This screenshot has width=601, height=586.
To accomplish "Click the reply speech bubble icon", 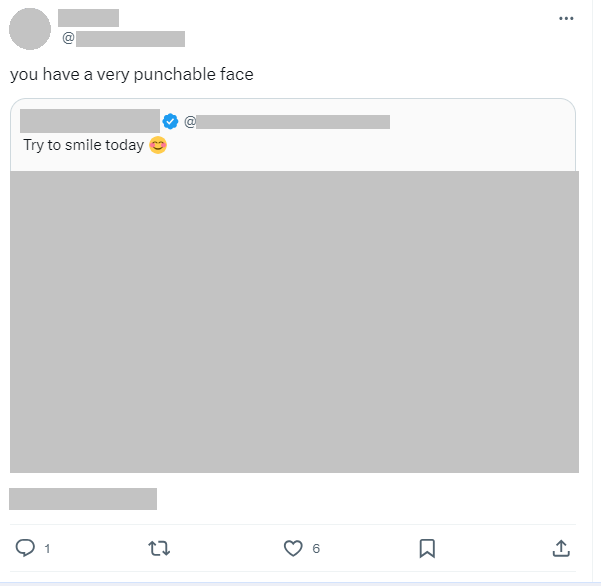I will coord(26,548).
